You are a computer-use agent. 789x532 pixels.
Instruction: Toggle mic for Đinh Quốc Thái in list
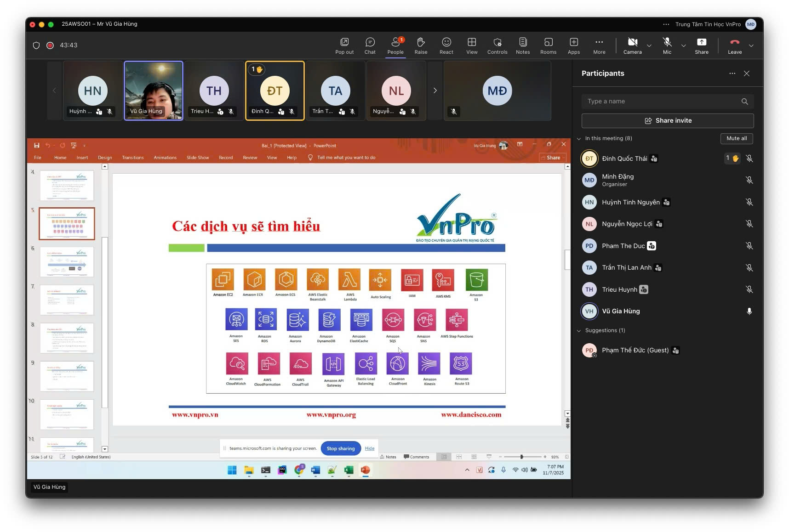[749, 158]
